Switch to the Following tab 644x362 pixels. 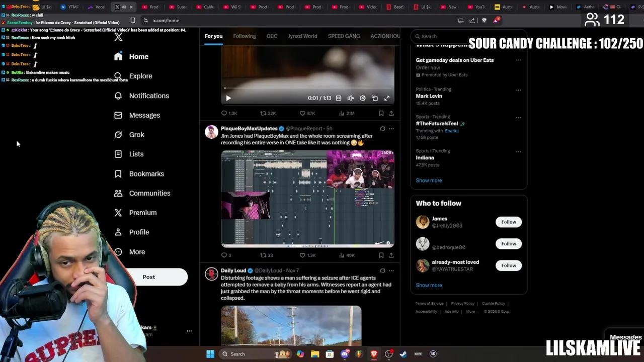[245, 36]
